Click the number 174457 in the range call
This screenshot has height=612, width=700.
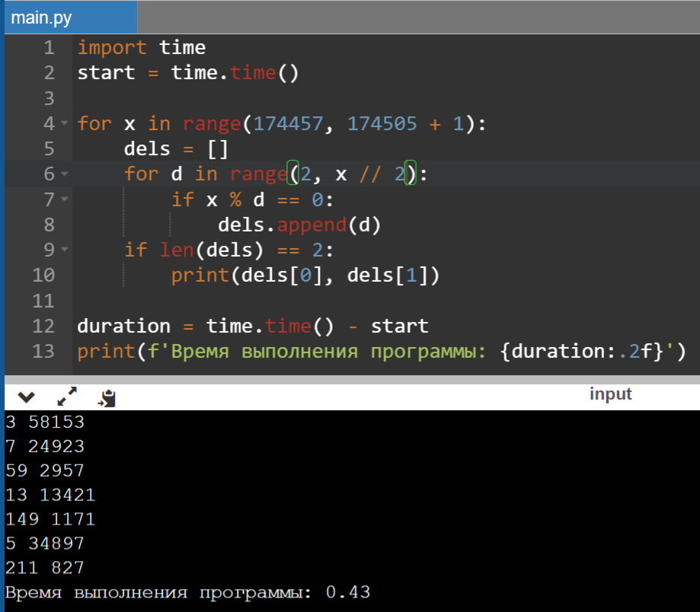click(x=288, y=123)
